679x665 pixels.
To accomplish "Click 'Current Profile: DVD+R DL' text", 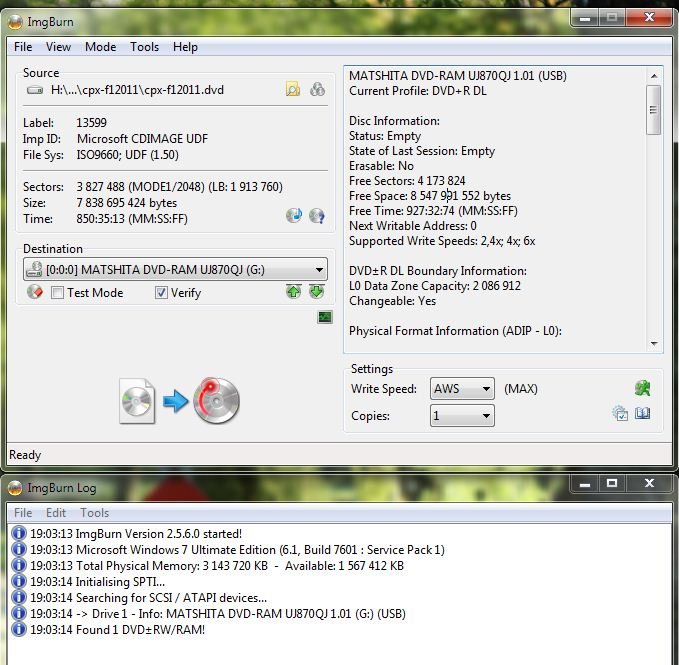I will tap(418, 91).
